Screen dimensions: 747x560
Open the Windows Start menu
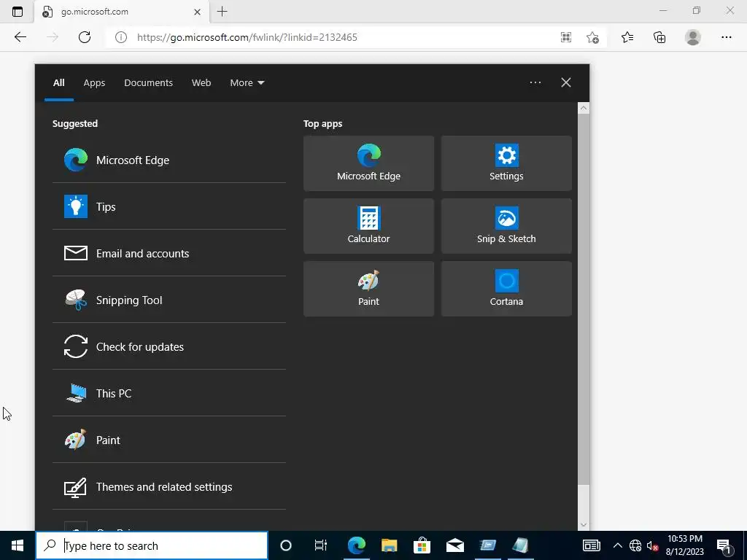[x=18, y=545]
